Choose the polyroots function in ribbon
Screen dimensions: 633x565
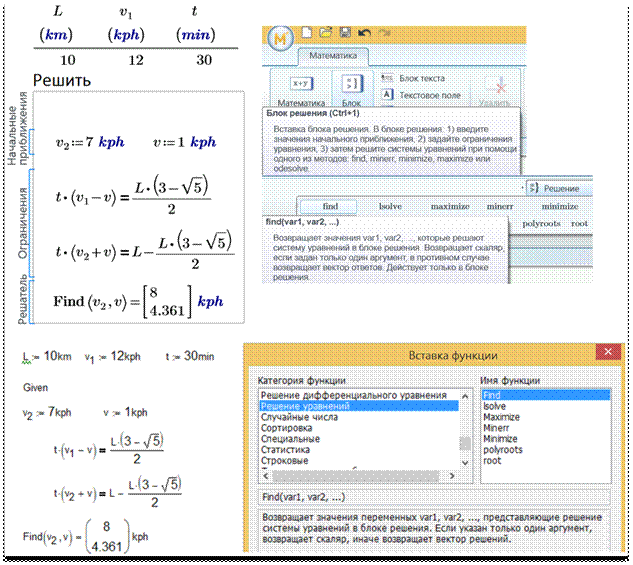click(541, 224)
